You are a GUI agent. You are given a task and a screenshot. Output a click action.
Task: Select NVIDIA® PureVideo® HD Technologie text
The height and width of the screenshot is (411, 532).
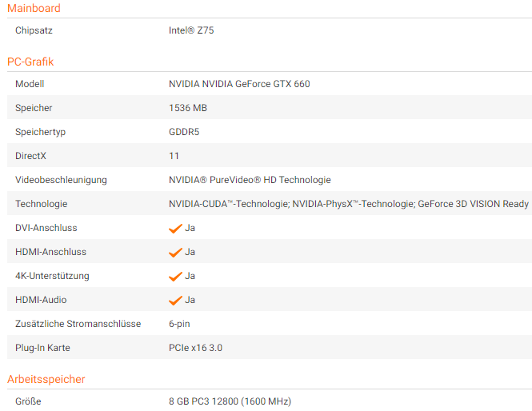pyautogui.click(x=250, y=180)
